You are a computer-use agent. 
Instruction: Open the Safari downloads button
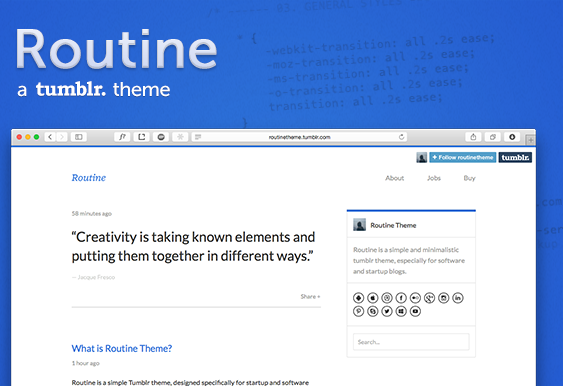click(x=512, y=137)
